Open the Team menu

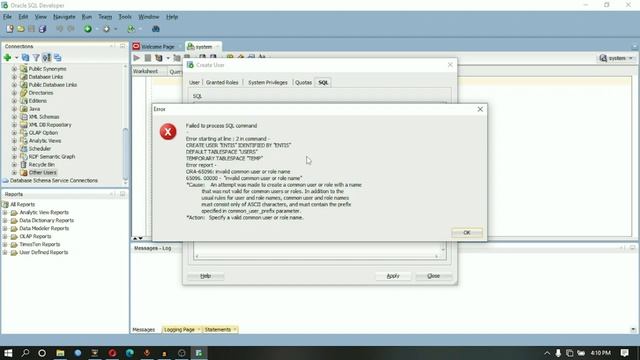[105, 17]
